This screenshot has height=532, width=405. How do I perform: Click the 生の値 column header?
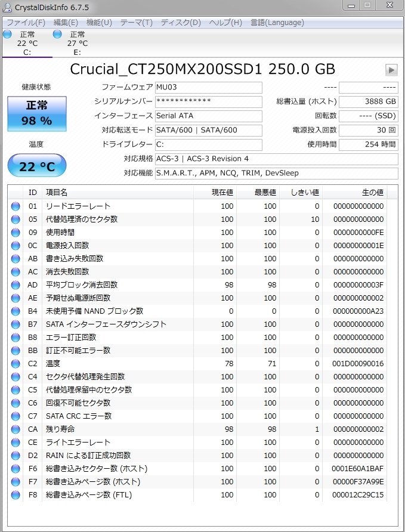point(354,193)
